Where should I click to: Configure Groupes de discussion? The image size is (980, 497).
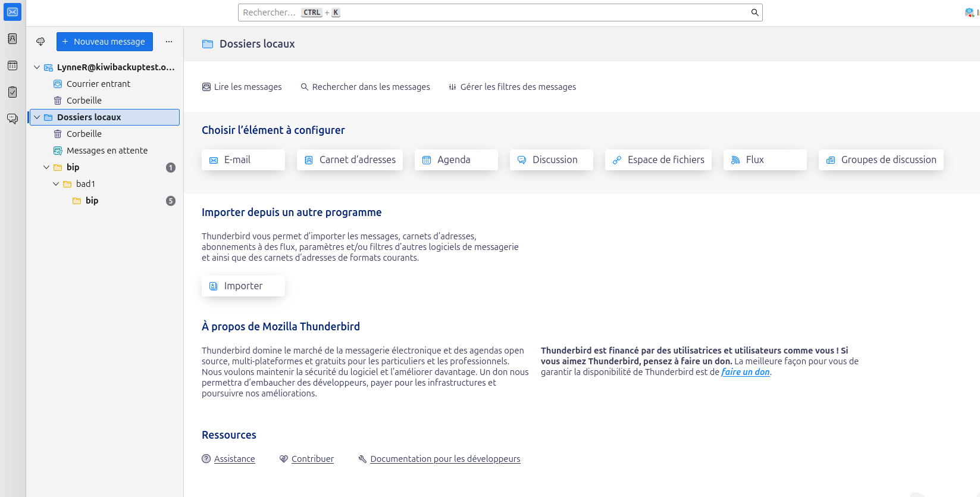[881, 160]
